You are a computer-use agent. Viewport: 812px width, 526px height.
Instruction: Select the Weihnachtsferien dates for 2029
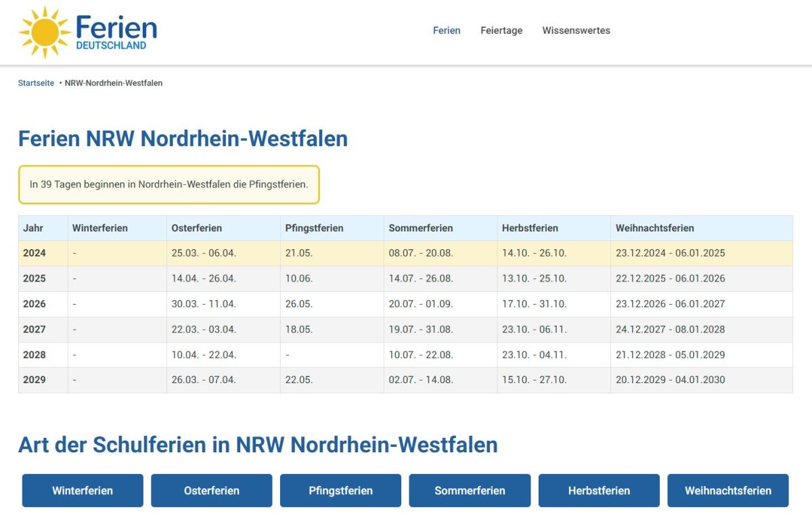tap(670, 380)
